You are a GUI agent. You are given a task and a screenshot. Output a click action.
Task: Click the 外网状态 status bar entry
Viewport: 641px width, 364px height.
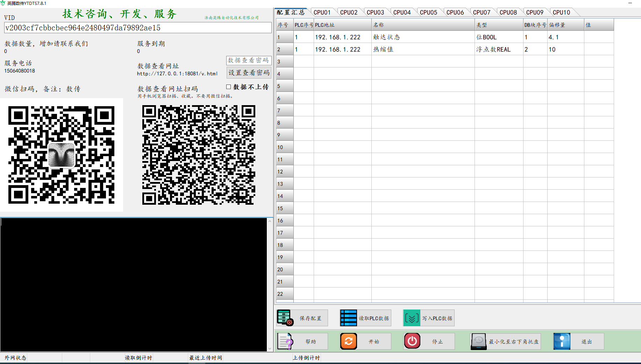click(x=15, y=358)
